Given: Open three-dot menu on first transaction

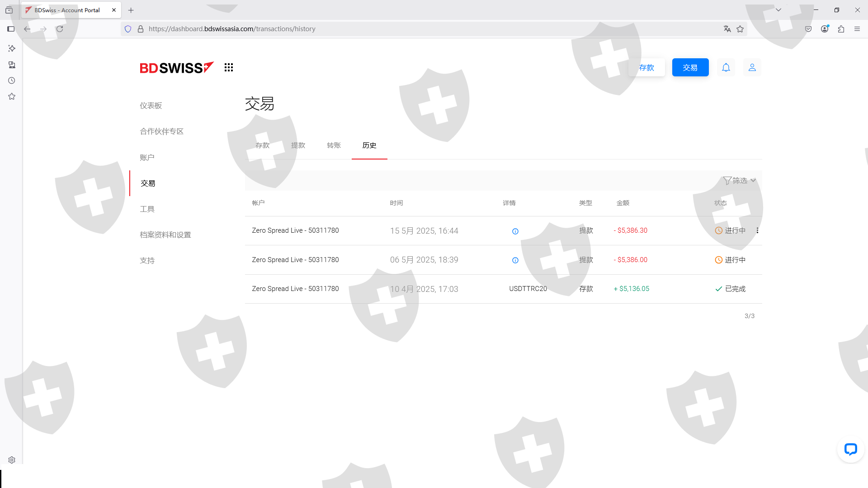Looking at the screenshot, I should pos(757,230).
